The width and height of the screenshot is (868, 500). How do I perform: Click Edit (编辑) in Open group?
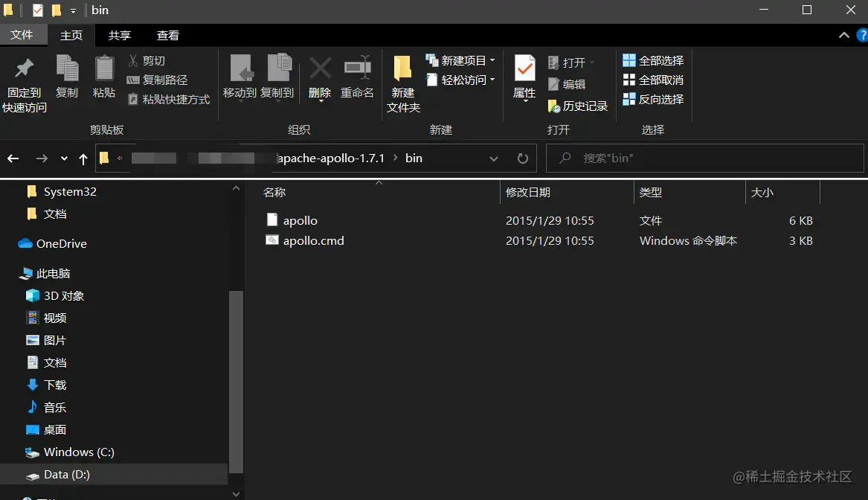[x=567, y=84]
